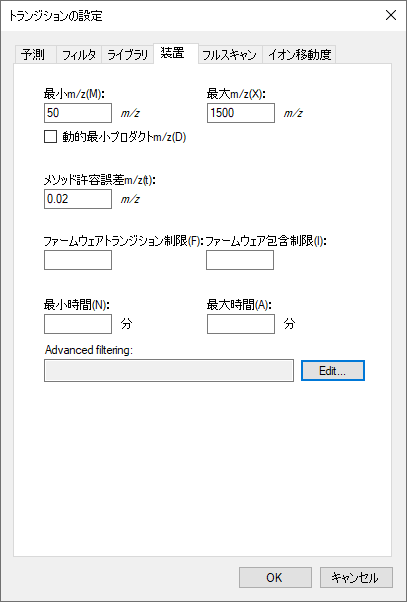Click the 最大m/z input field
The image size is (407, 602).
[x=241, y=113]
